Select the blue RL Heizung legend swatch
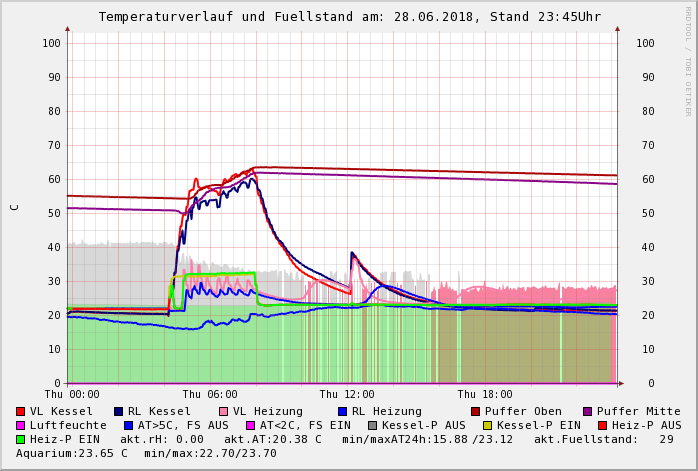 click(x=342, y=412)
